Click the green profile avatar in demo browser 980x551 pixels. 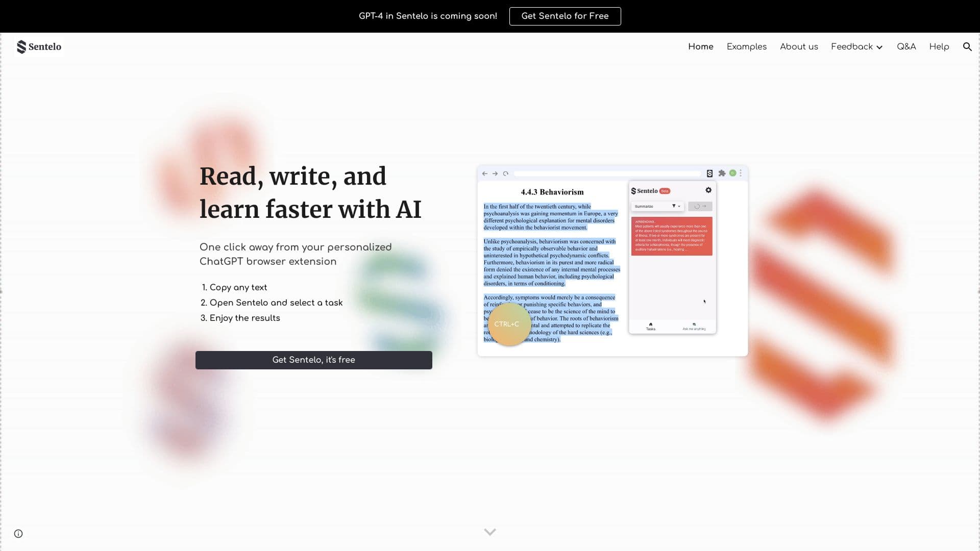pos(732,173)
